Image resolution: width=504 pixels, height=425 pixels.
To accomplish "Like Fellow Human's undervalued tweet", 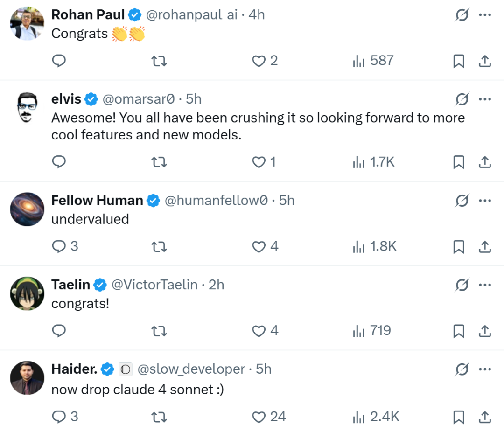I will coord(259,246).
